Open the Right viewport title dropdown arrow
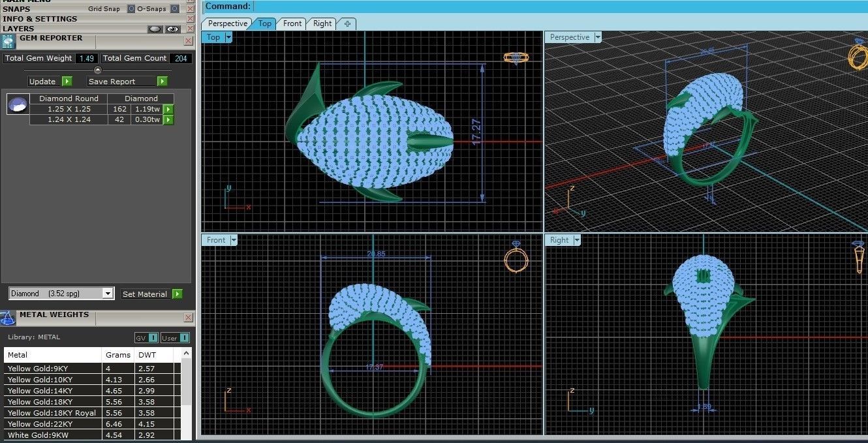 (x=578, y=241)
